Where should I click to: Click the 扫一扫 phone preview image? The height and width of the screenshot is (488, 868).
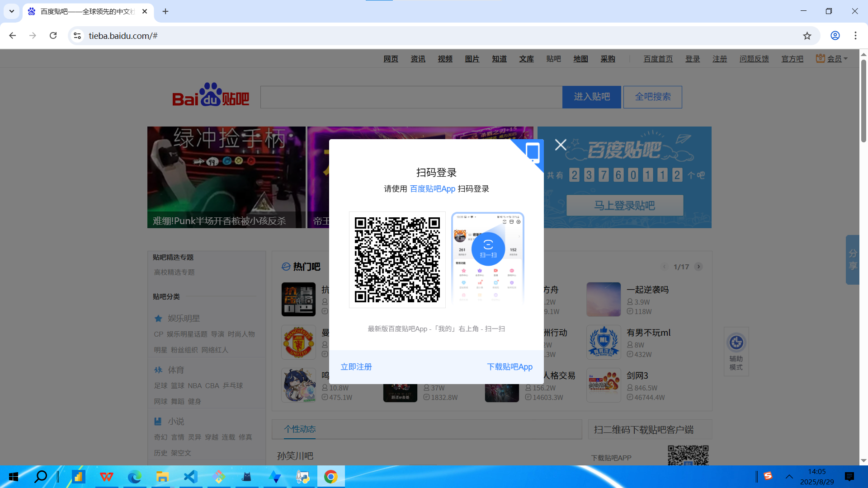[488, 258]
